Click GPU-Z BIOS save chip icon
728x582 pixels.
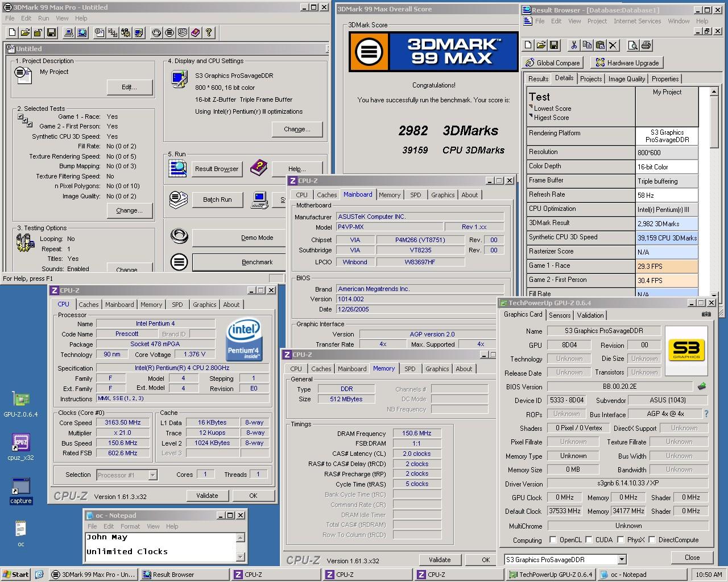click(x=702, y=386)
